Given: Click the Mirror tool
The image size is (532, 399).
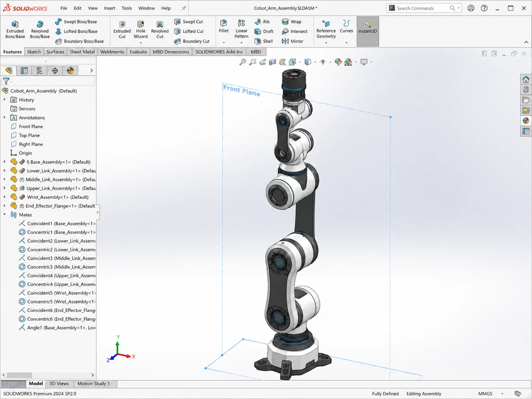Looking at the screenshot, I should click(x=292, y=41).
